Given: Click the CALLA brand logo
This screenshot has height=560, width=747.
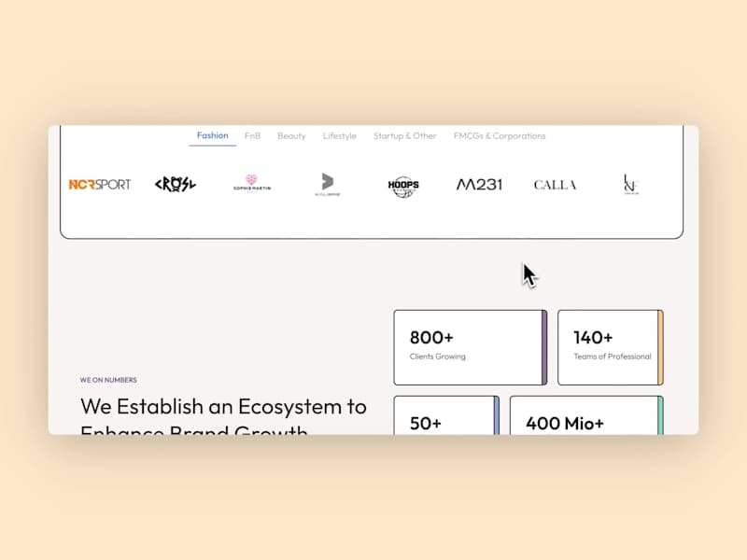Looking at the screenshot, I should coord(555,185).
